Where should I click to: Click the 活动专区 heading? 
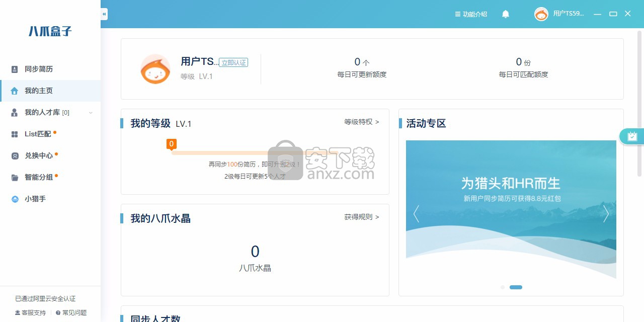pyautogui.click(x=426, y=123)
